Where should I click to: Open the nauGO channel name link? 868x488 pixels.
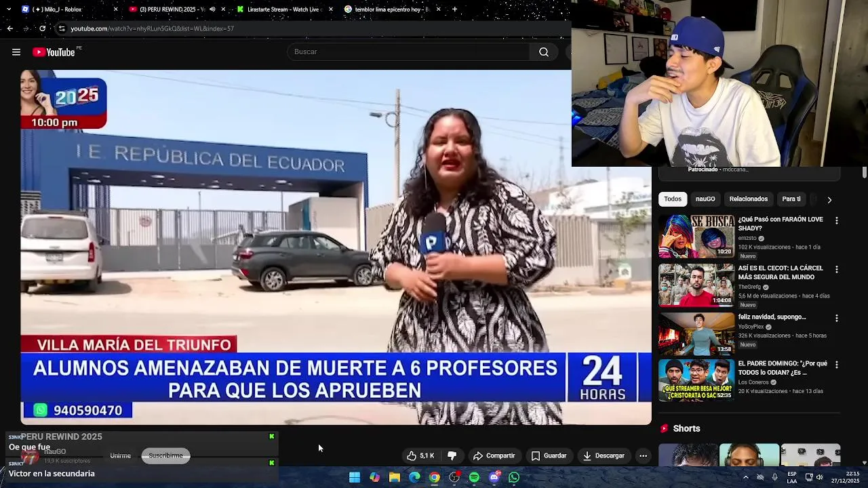click(x=54, y=451)
